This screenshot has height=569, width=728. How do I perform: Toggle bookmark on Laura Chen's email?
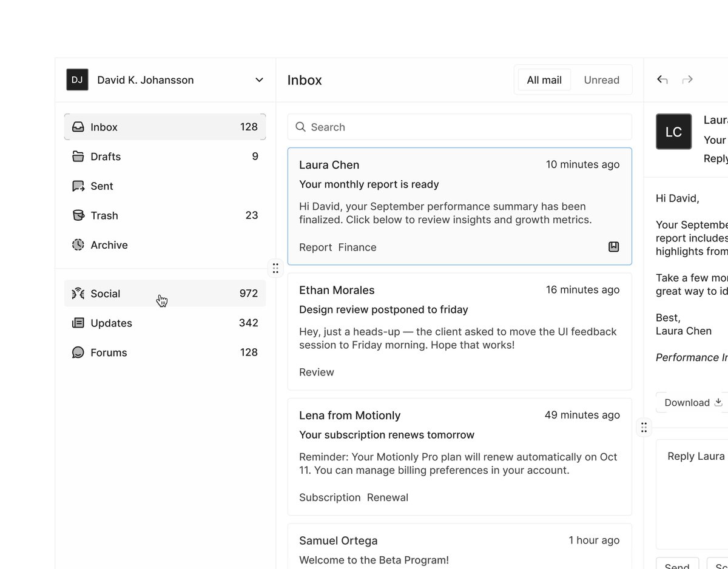pos(613,247)
